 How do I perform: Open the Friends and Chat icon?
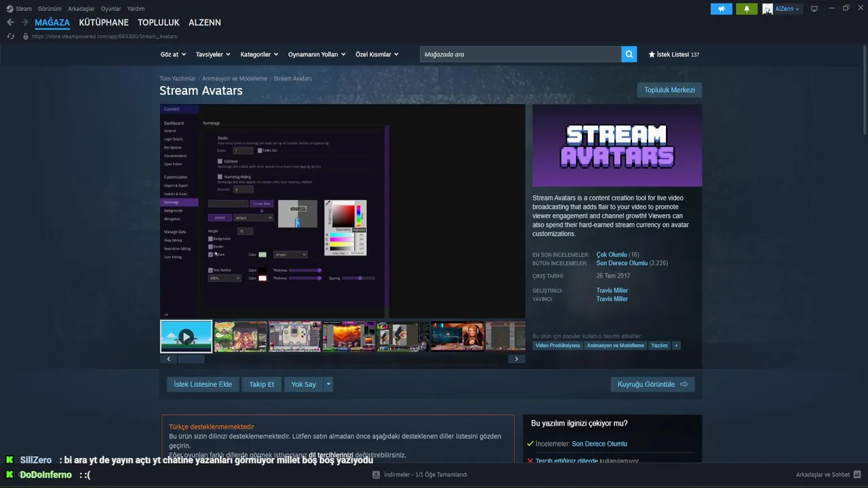pos(857,474)
